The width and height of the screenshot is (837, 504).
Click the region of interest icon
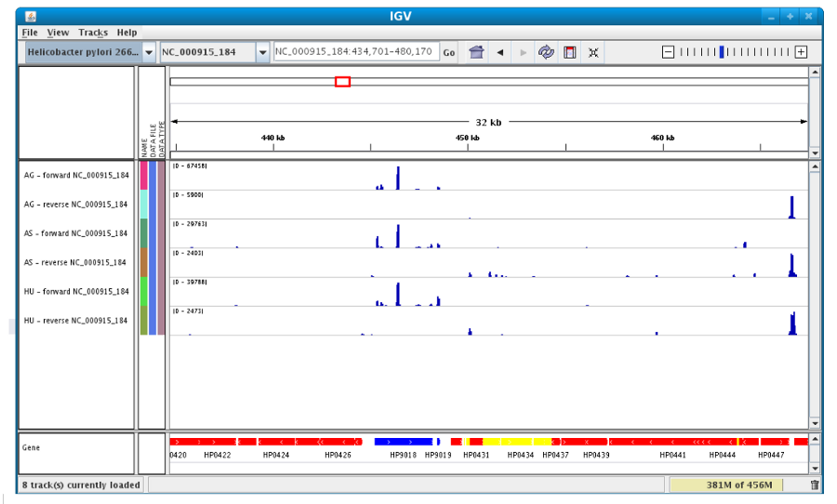click(569, 52)
